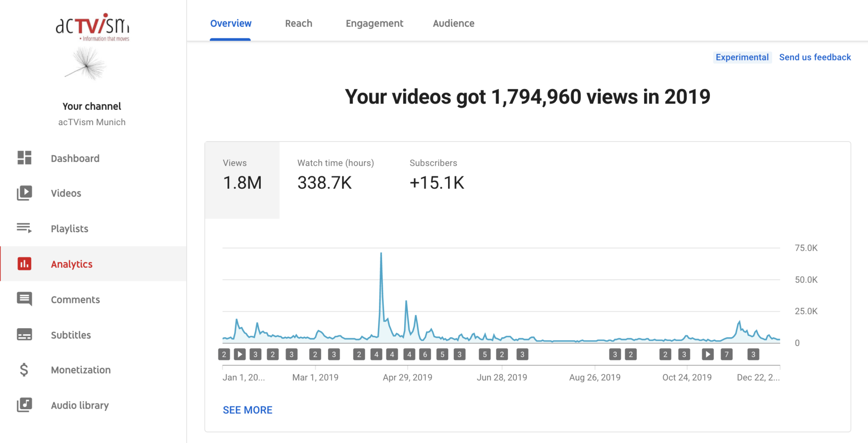This screenshot has height=443, width=868.
Task: Open Monetization via the dollar sign icon
Action: tap(24, 370)
